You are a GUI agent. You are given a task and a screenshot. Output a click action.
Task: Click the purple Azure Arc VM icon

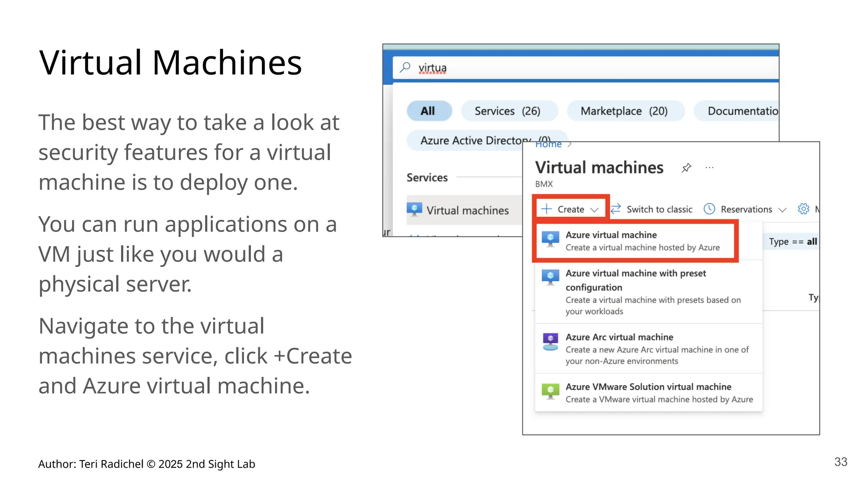pyautogui.click(x=551, y=342)
